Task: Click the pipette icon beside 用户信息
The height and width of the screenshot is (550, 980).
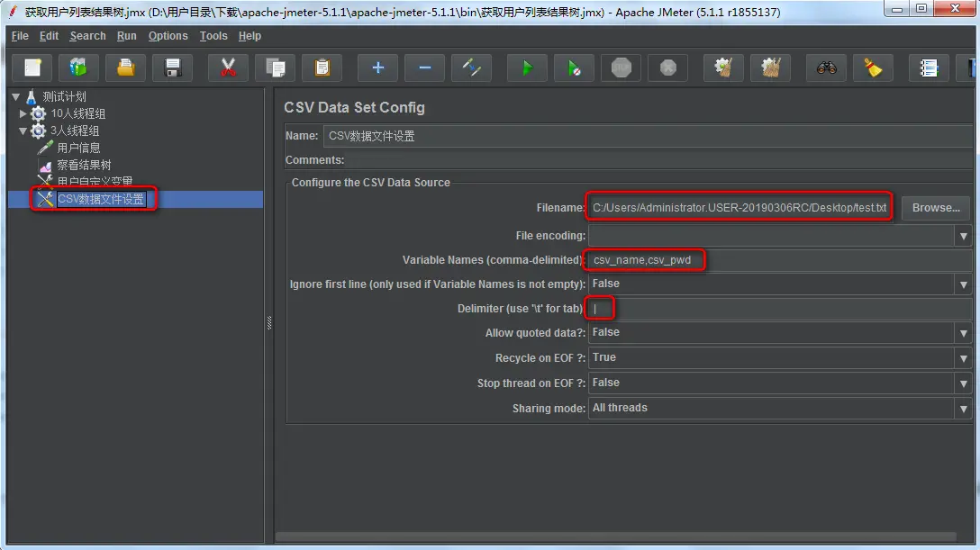Action: click(45, 148)
